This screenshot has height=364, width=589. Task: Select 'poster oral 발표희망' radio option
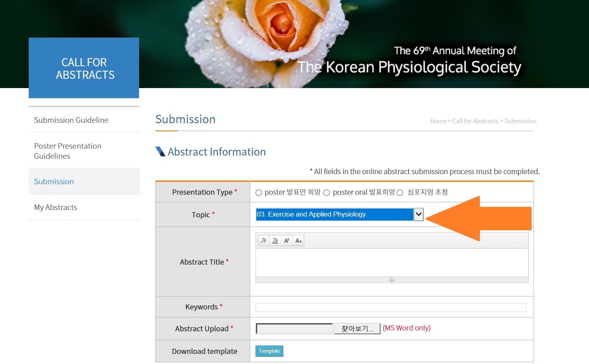[x=327, y=193]
